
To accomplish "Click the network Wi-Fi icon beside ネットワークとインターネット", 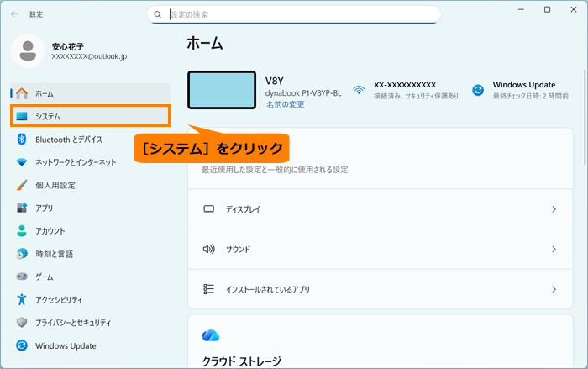I will (x=22, y=162).
